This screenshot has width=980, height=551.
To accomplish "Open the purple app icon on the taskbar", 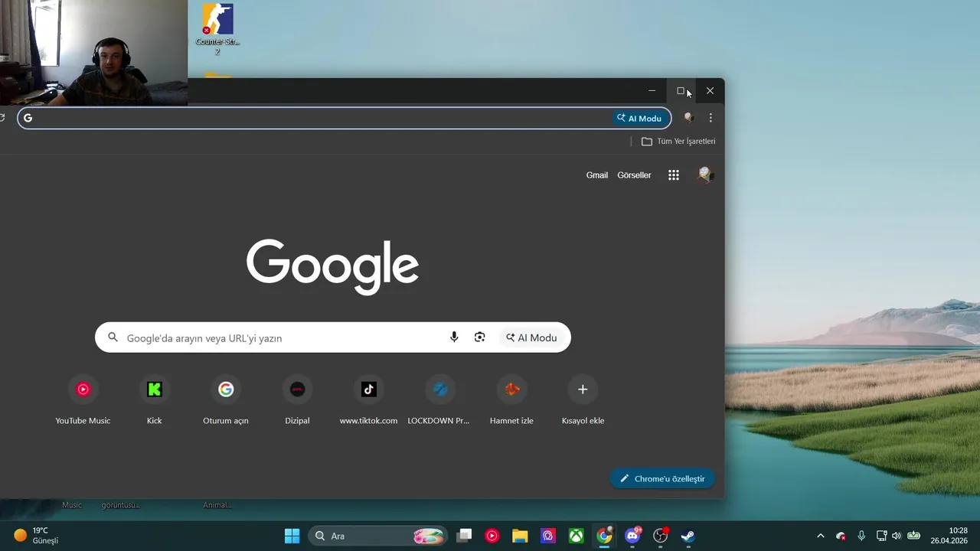I will 548,536.
